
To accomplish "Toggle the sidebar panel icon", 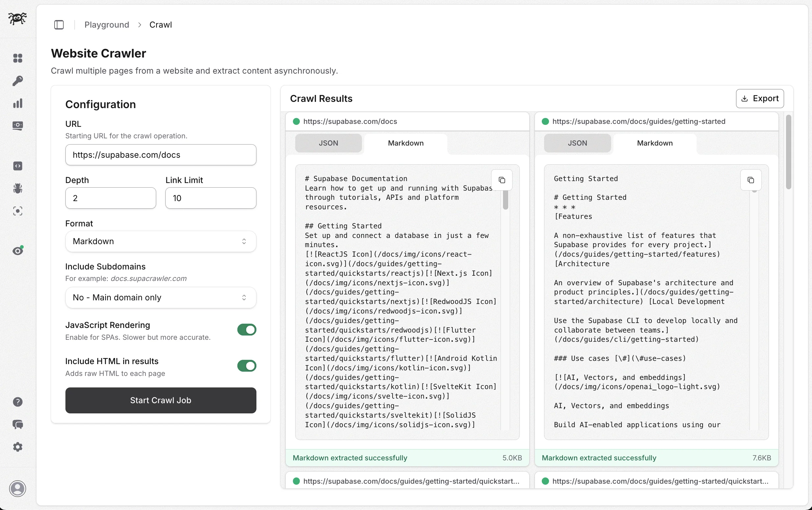I will pyautogui.click(x=59, y=25).
